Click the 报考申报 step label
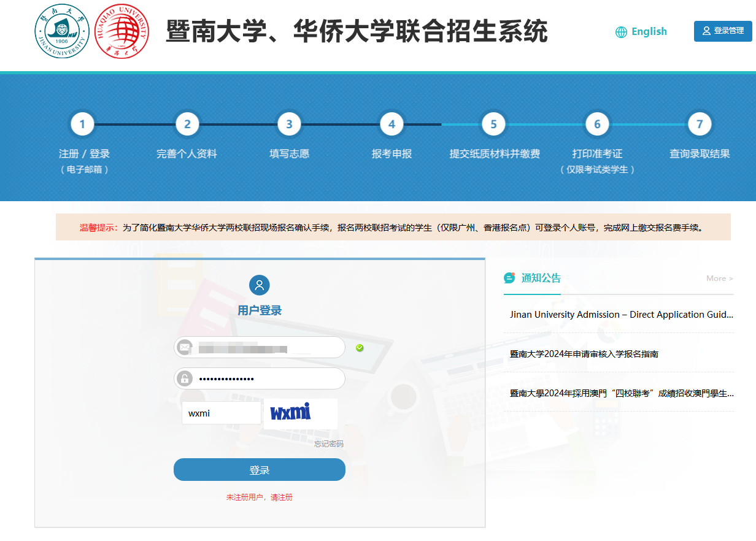 tap(391, 154)
